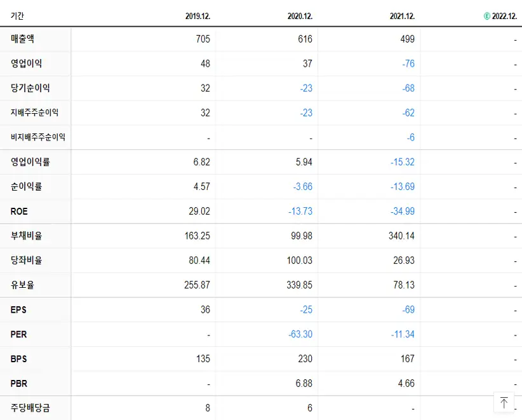Click the green E estimate icon by 2022.12.
This screenshot has width=522, height=420.
(486, 16)
